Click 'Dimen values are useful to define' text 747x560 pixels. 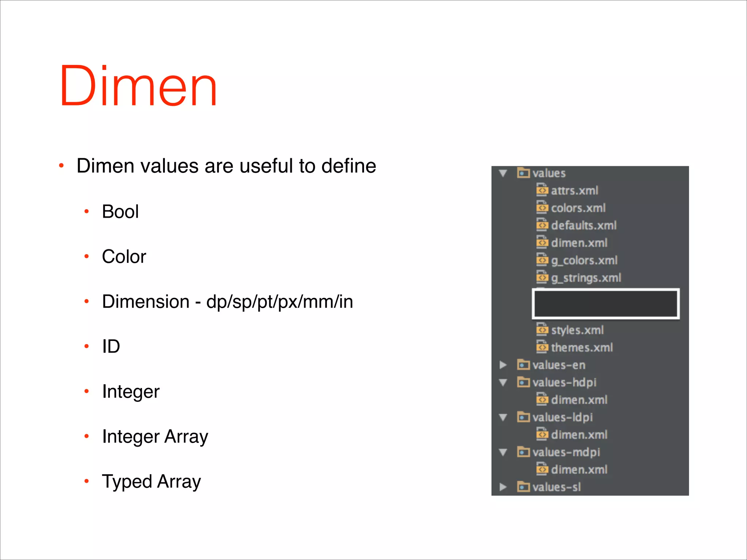pyautogui.click(x=226, y=166)
